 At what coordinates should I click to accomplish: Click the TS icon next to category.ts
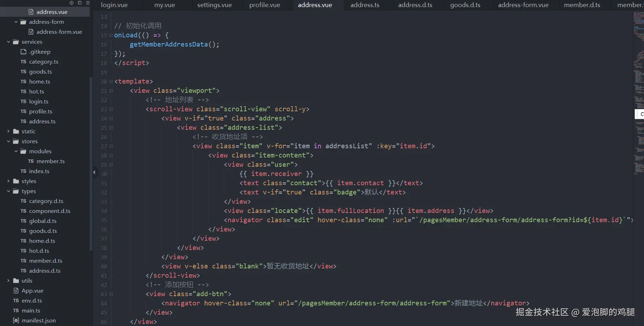click(x=23, y=62)
